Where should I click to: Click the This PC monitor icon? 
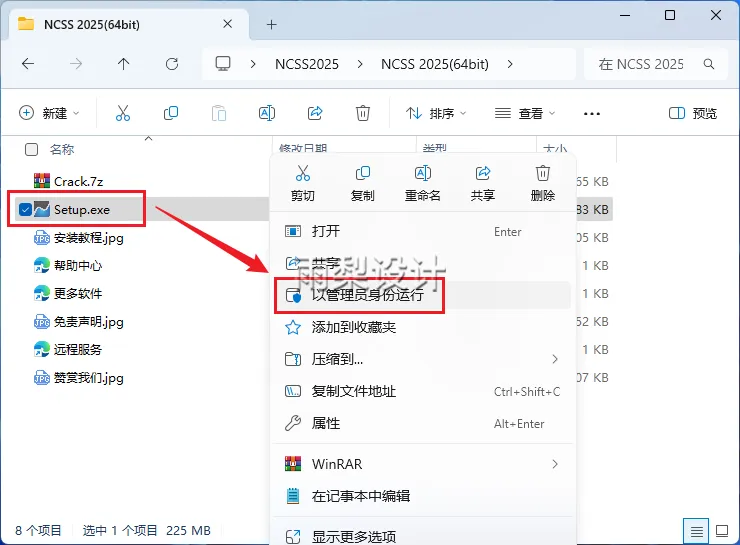tap(223, 63)
